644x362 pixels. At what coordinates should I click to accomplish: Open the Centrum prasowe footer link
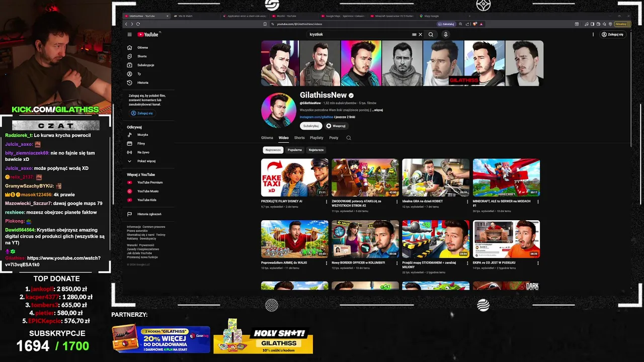153,227
